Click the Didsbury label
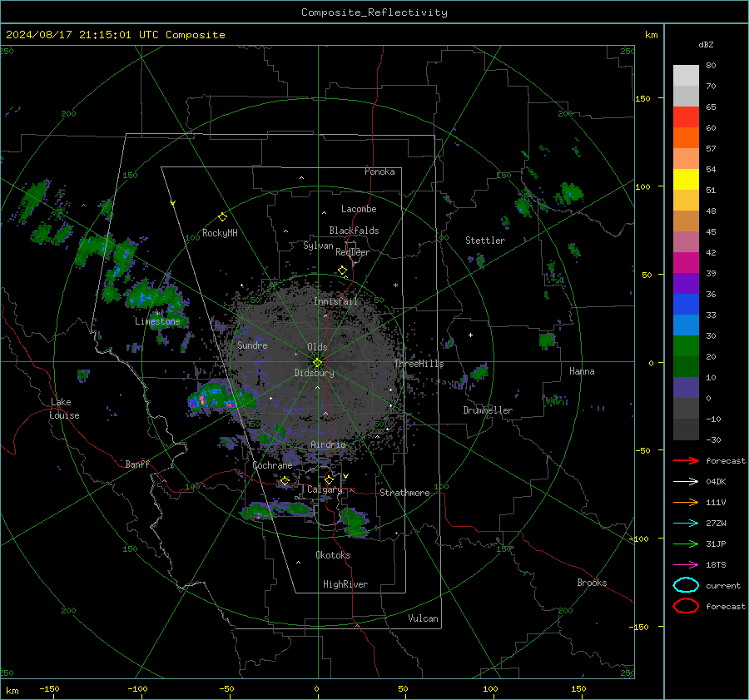749x700 pixels. (314, 373)
